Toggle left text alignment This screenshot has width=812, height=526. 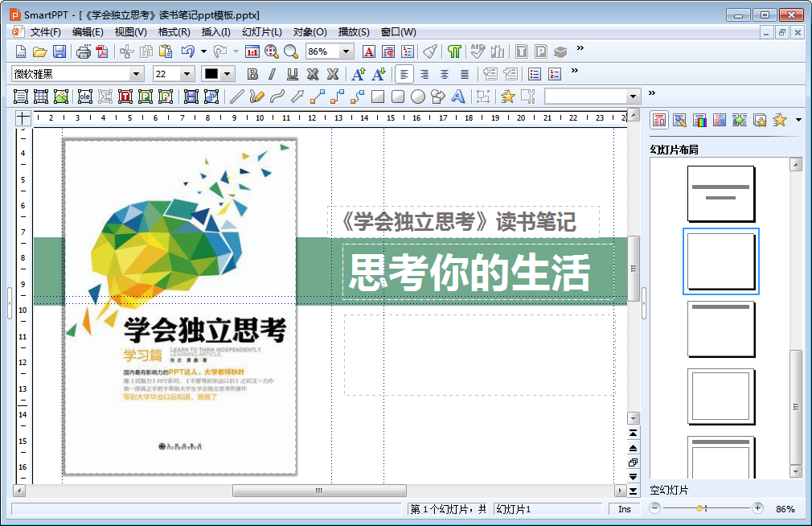click(x=404, y=74)
